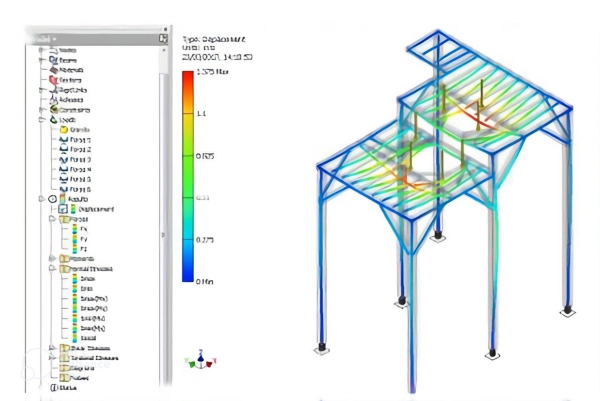The image size is (600, 401).
Task: Toggle the Displacement result checkbox
Action: tap(63, 209)
